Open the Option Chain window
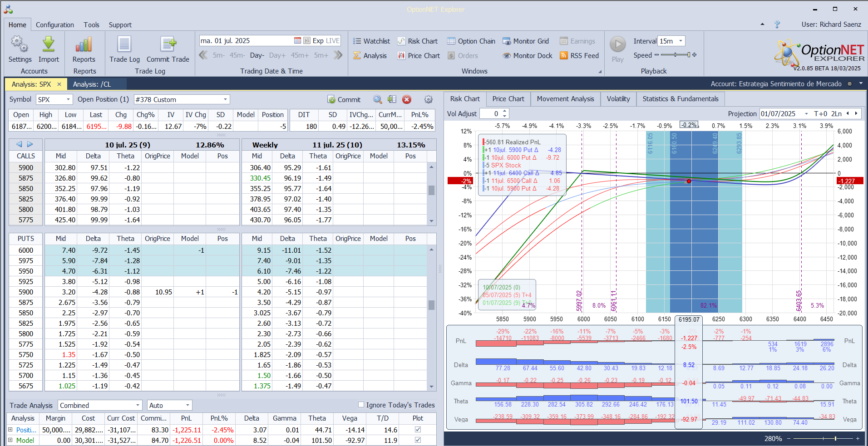Viewport: 868px width, 446px height. 471,41
